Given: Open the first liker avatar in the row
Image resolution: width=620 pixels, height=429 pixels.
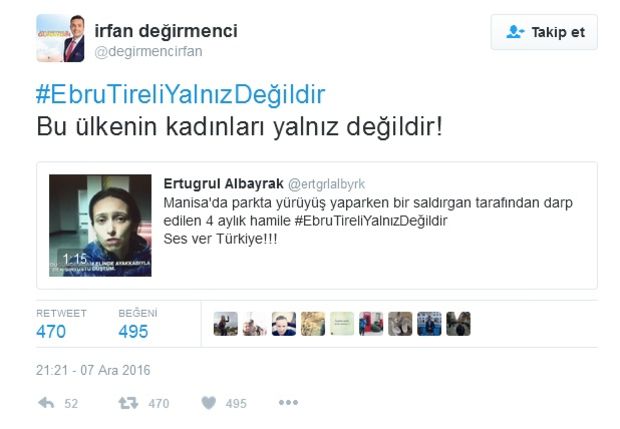Looking at the screenshot, I should [x=226, y=324].
